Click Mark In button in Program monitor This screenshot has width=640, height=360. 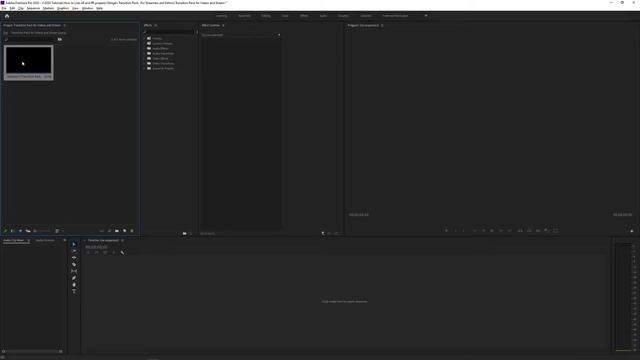click(x=455, y=231)
